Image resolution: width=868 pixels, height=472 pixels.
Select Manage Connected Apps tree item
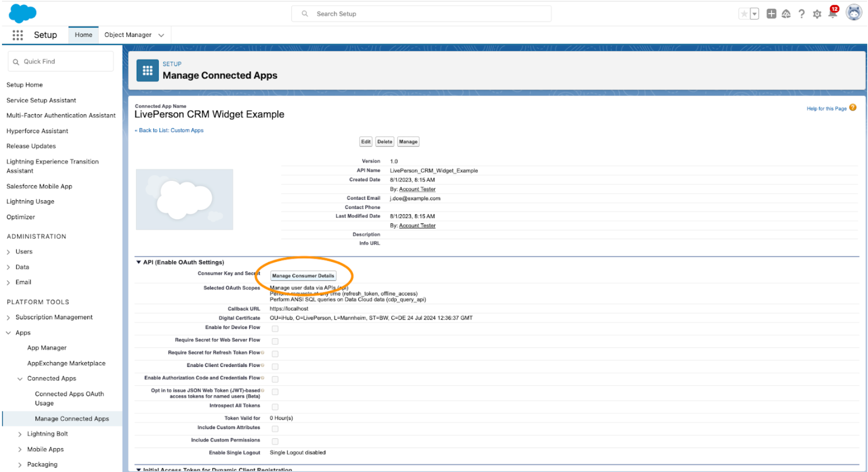(62, 419)
